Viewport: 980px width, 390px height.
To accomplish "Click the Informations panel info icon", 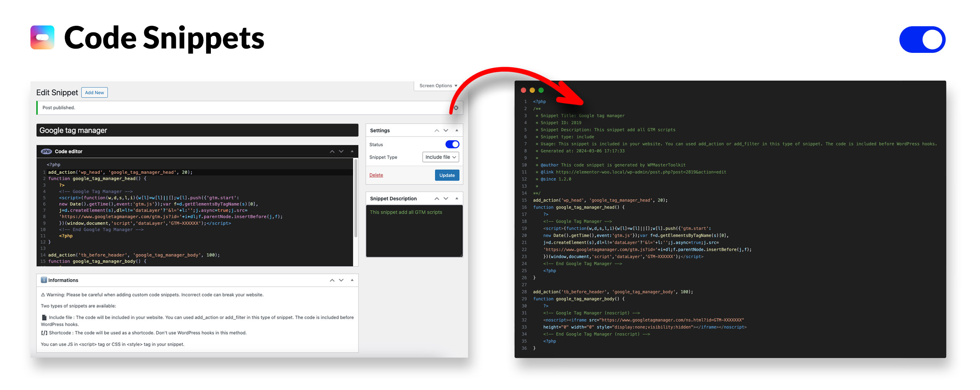I will [44, 280].
